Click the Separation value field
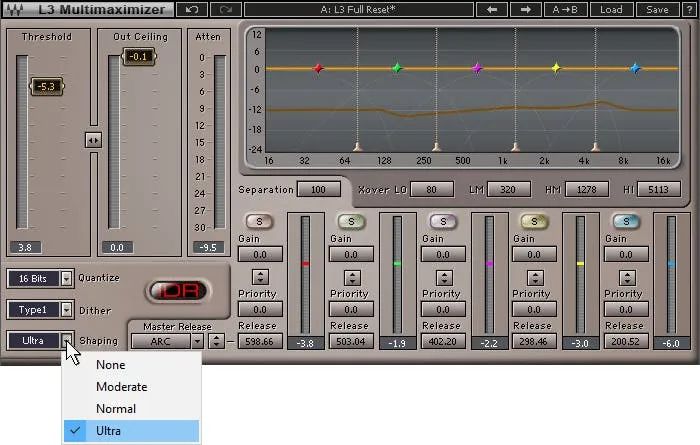This screenshot has width=700, height=445. click(318, 190)
